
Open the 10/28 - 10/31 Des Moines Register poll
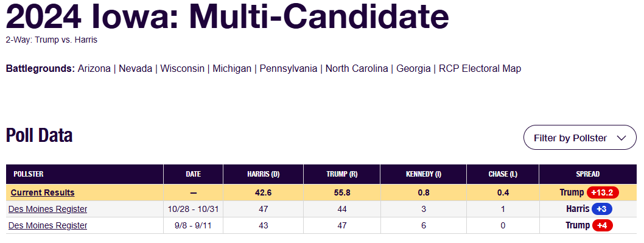click(47, 209)
